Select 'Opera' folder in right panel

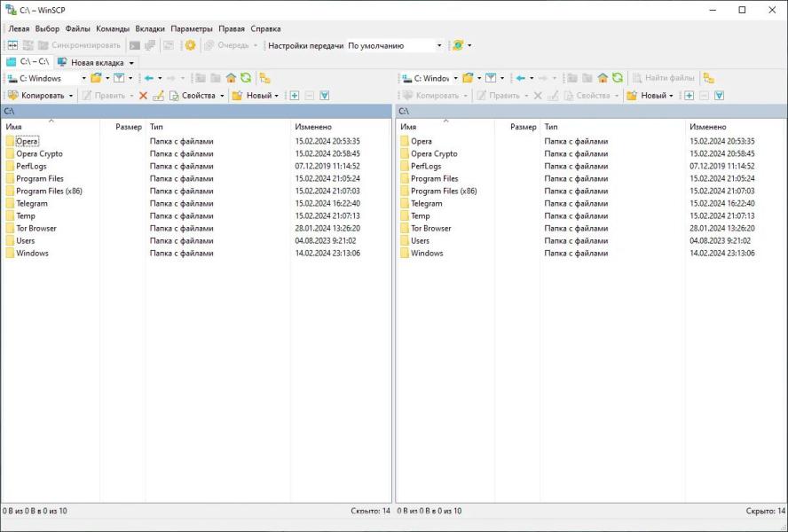[422, 141]
